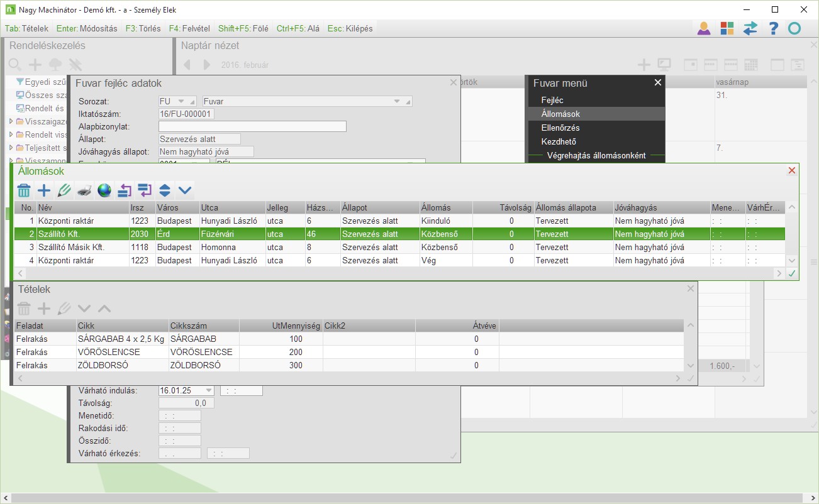Close the Állomások panel with the red X
819x504 pixels.
792,170
